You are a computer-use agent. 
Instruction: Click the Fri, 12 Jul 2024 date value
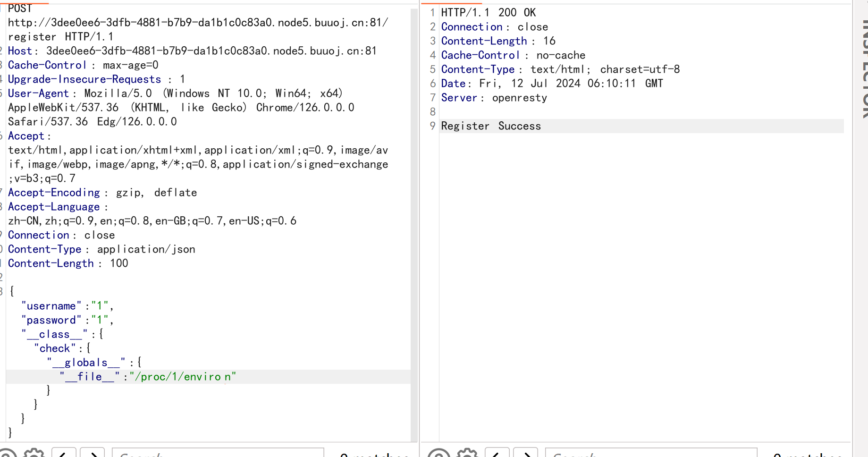[571, 84]
